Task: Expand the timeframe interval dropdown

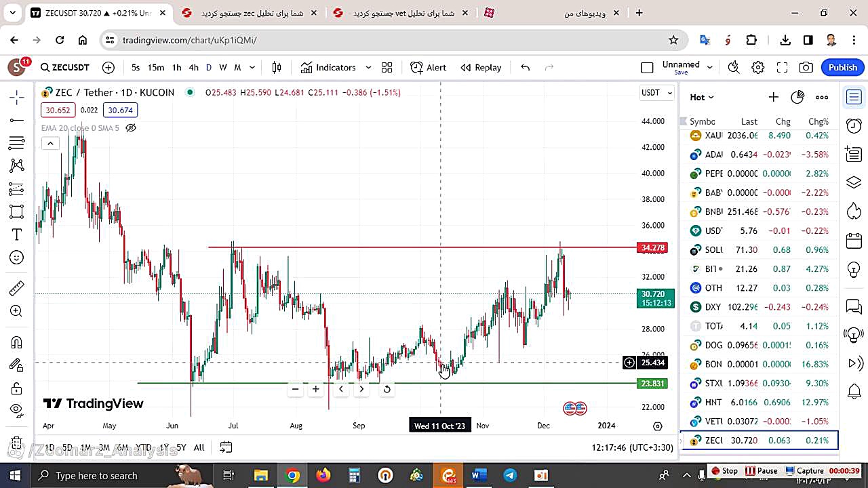Action: [x=252, y=67]
